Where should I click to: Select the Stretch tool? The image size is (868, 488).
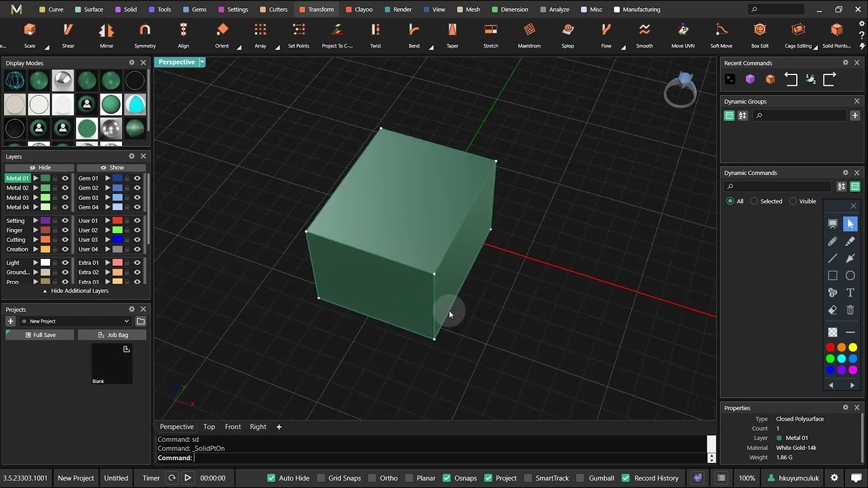[x=491, y=35]
